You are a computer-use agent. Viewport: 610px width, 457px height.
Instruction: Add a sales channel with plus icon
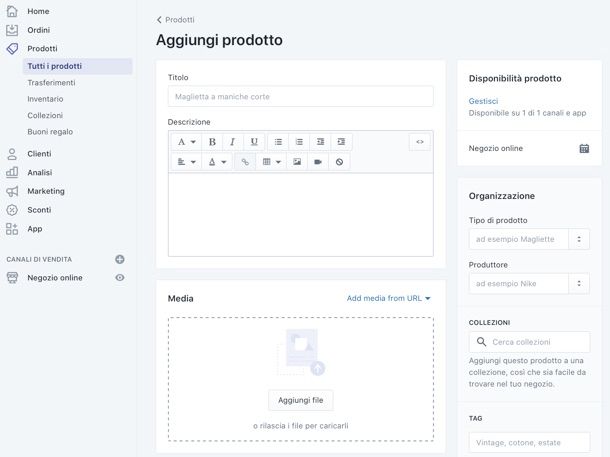(x=120, y=259)
